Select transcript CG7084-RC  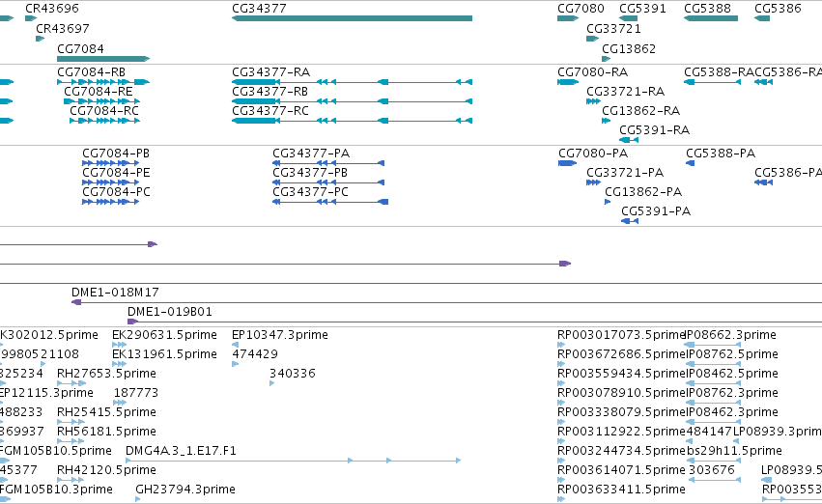coord(104,110)
